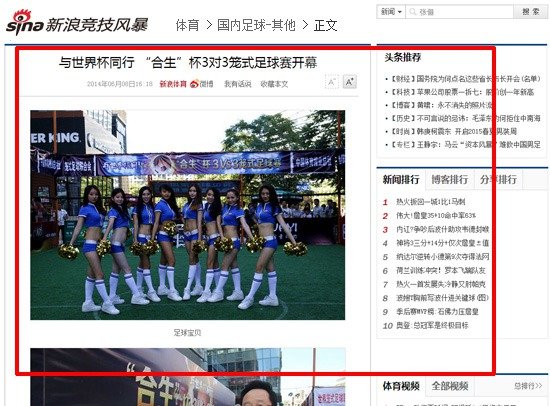This screenshot has width=550, height=406.
Task: Open the cheerleaders group photo
Action: [x=188, y=215]
